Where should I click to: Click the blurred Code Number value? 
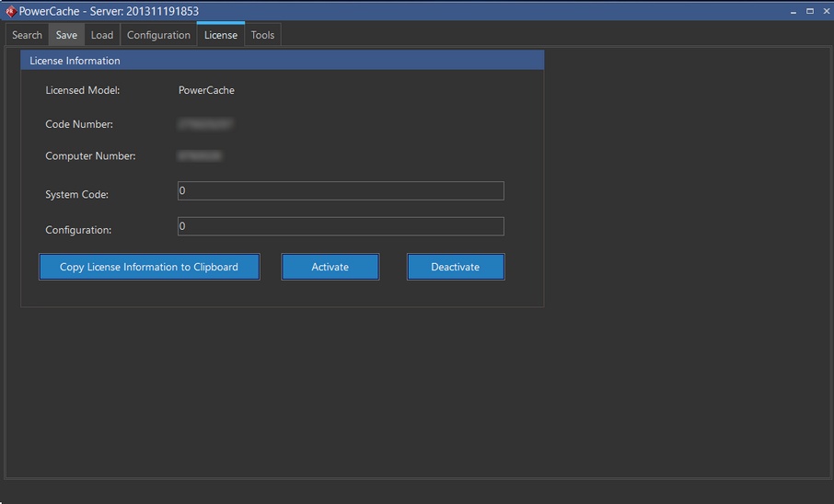tap(205, 123)
